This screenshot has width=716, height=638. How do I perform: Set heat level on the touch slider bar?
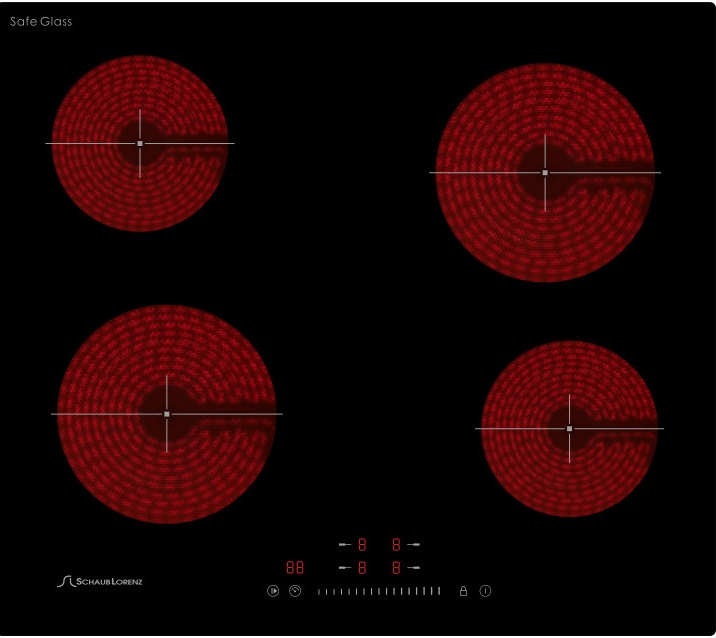(379, 591)
